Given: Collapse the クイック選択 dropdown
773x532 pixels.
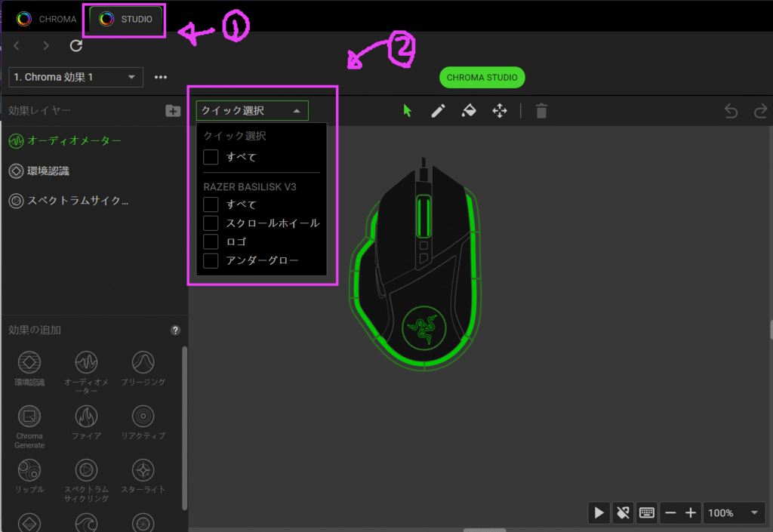Looking at the screenshot, I should point(252,111).
